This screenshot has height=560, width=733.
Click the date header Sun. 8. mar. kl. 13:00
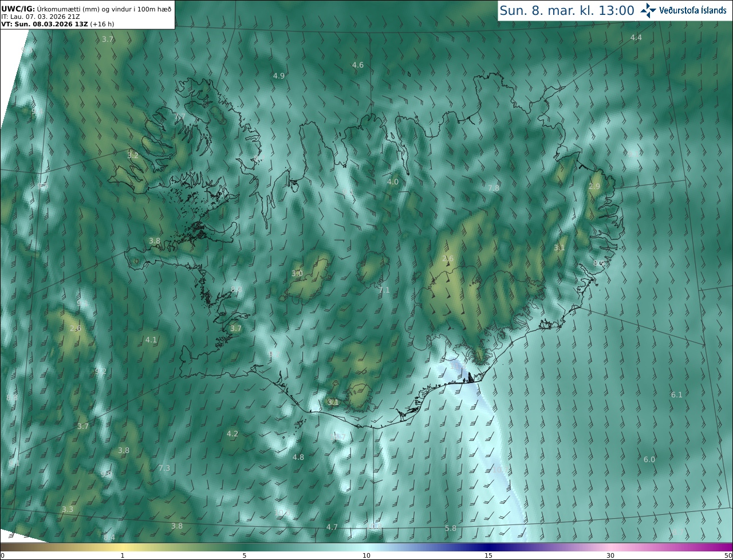tap(567, 10)
